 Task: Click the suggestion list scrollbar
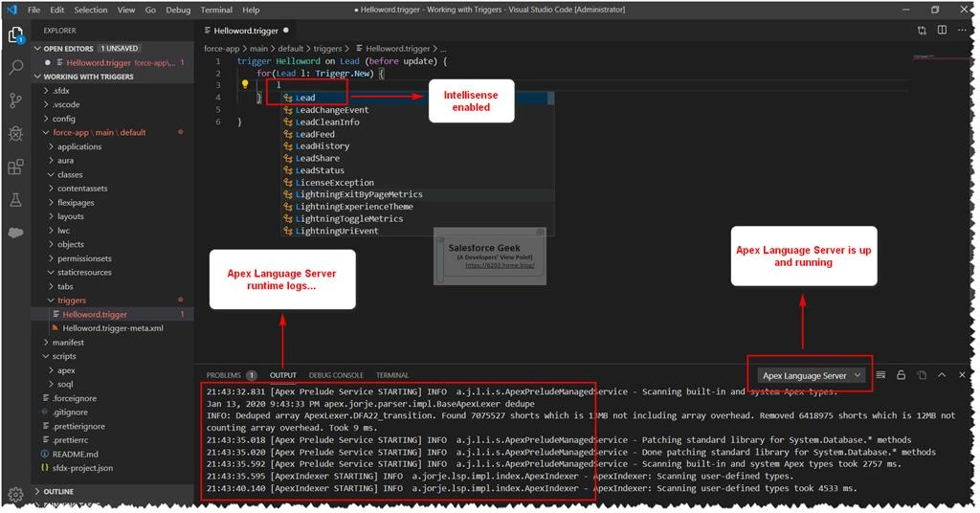(550, 99)
